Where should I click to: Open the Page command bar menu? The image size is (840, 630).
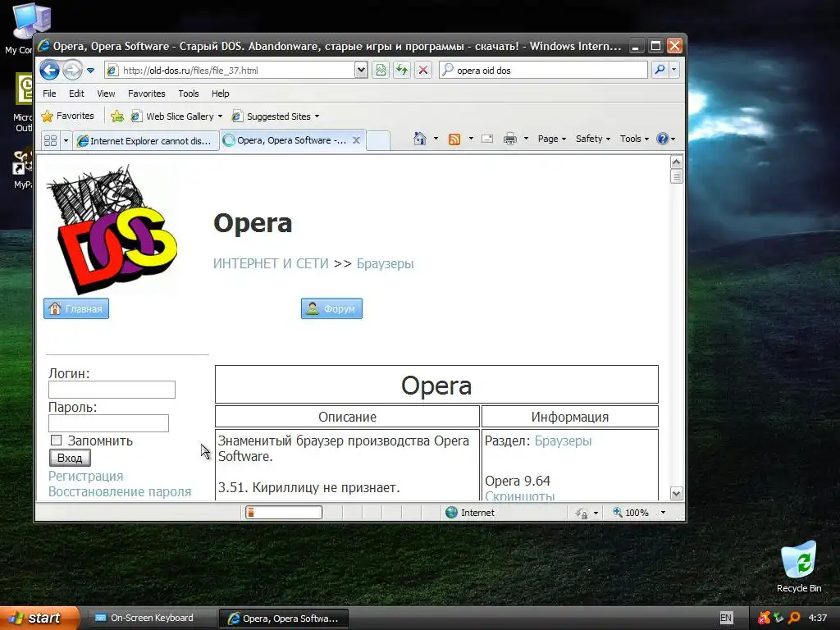pyautogui.click(x=552, y=139)
